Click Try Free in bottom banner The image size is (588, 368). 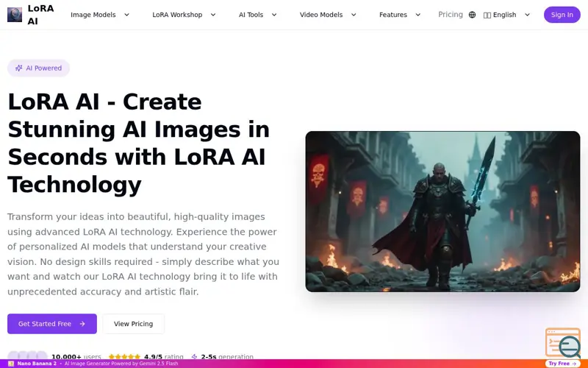(x=562, y=364)
